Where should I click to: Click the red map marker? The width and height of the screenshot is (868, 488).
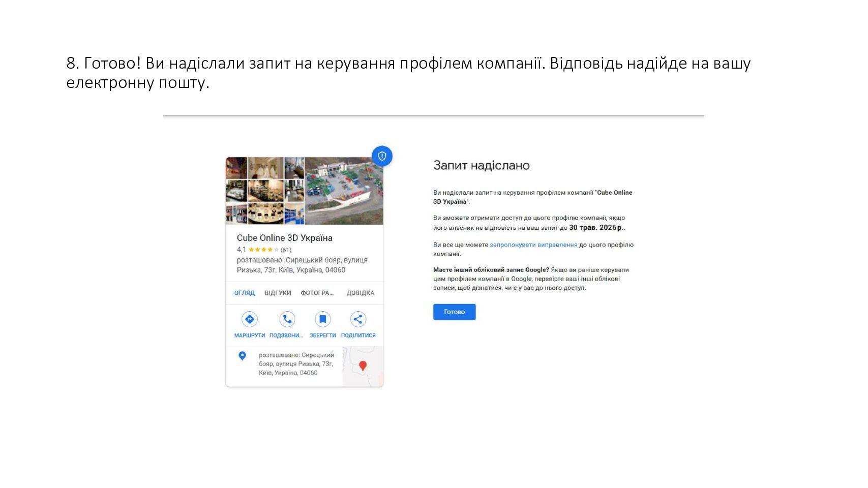tap(363, 366)
